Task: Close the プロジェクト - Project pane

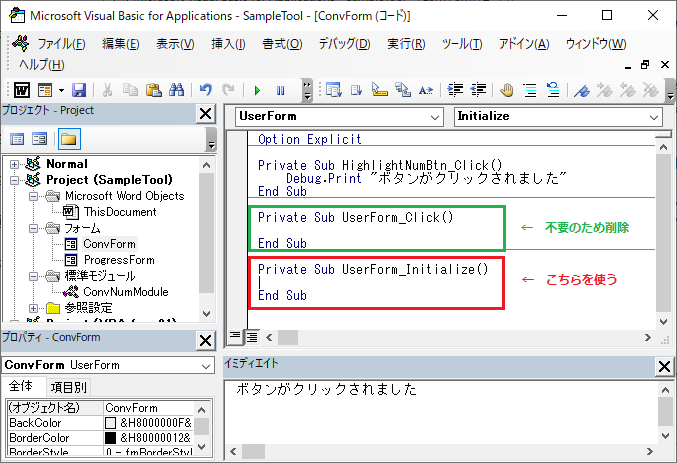Action: point(206,114)
